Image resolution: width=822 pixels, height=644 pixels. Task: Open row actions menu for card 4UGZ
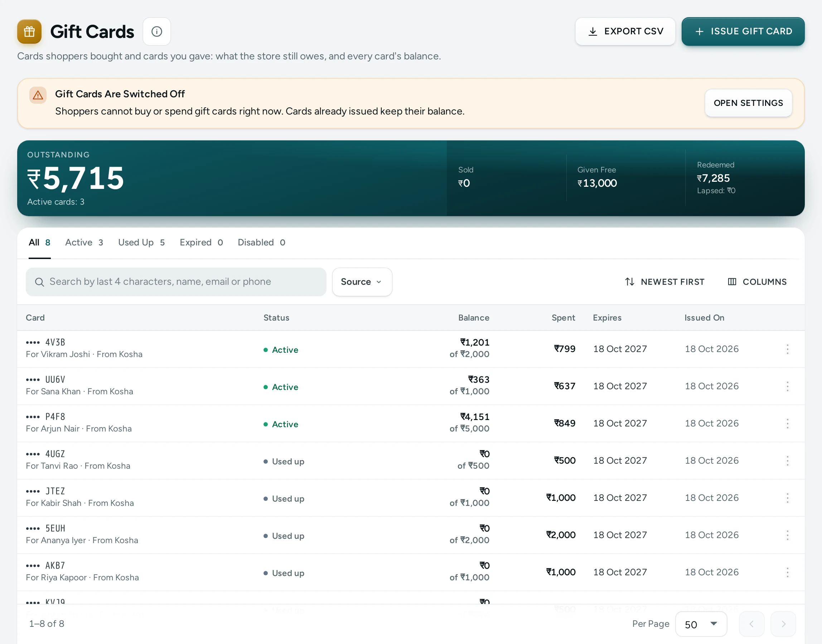coord(787,461)
